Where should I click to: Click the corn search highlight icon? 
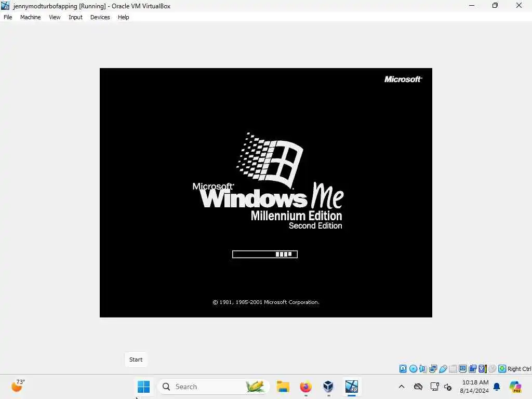(x=255, y=386)
